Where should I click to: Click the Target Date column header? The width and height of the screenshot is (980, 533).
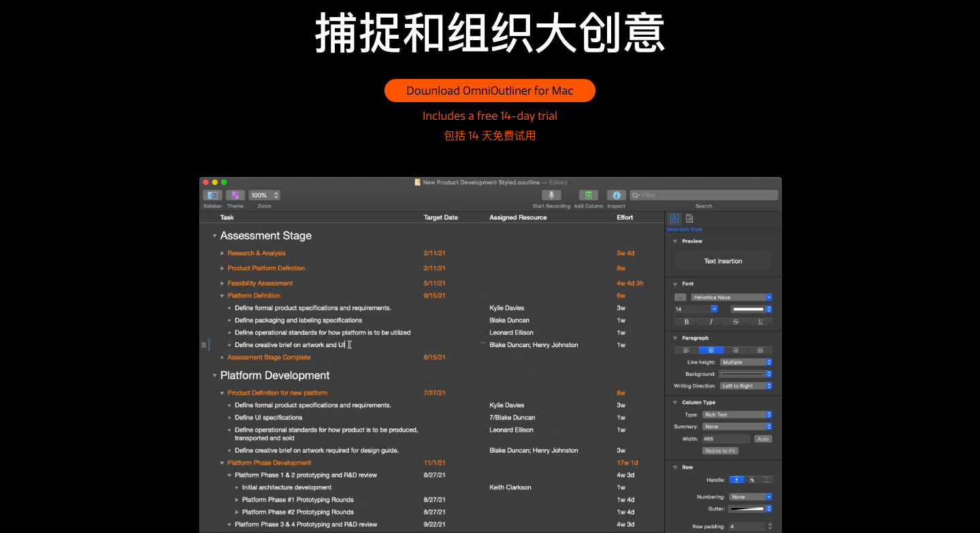(440, 218)
